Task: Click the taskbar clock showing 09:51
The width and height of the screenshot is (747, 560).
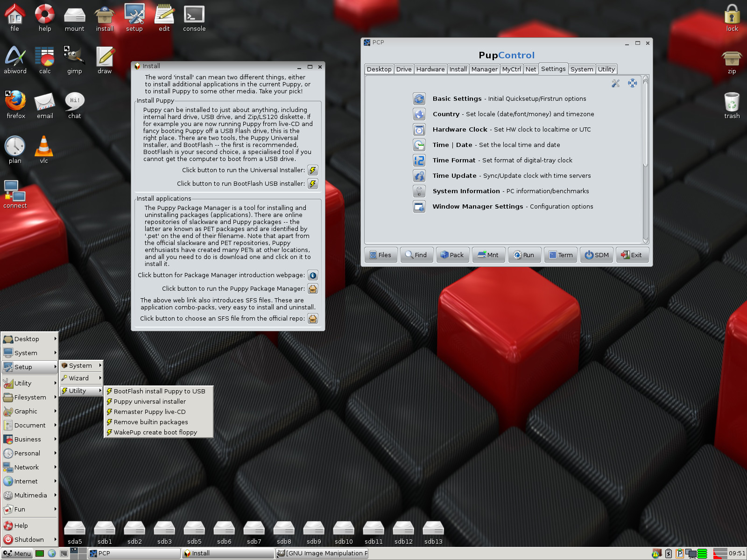Action: (x=737, y=553)
